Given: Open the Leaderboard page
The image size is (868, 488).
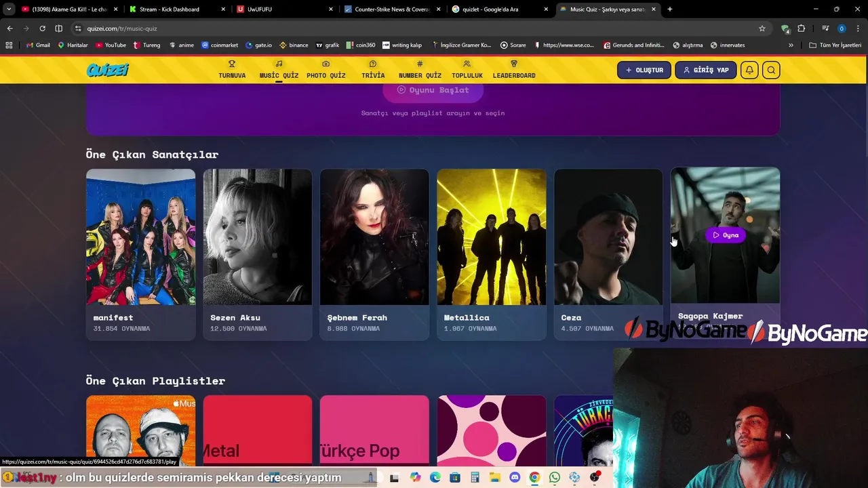Looking at the screenshot, I should 514,70.
